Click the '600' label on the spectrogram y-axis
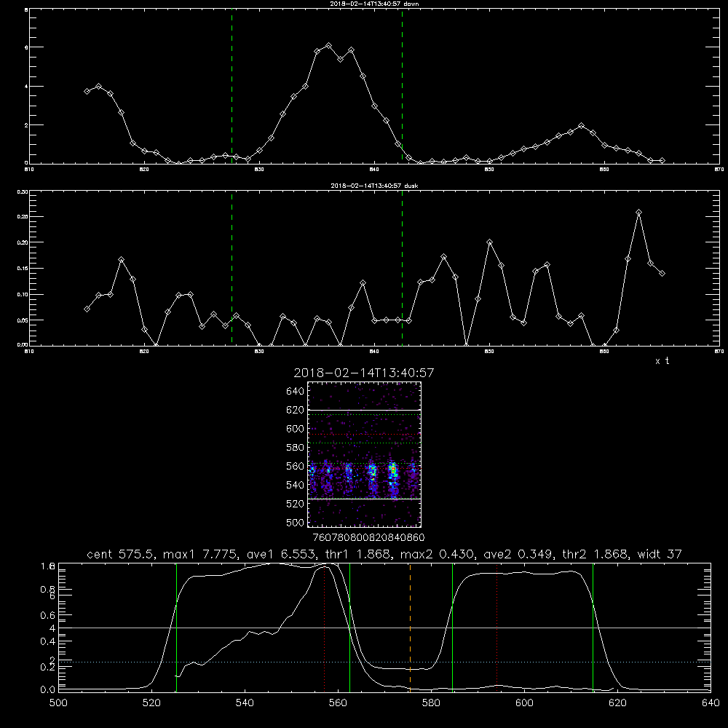The height and width of the screenshot is (728, 728). pyautogui.click(x=296, y=429)
